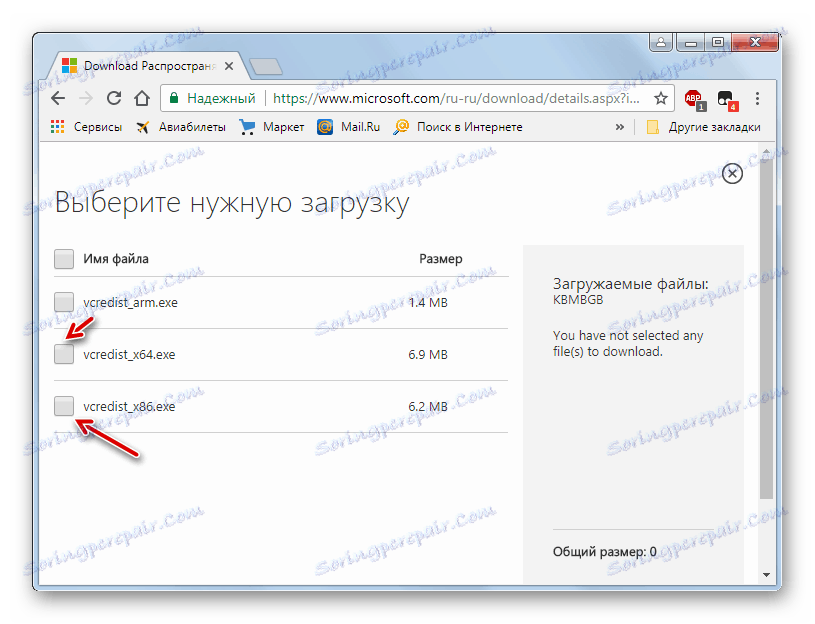Maximize the browser window

(718, 42)
